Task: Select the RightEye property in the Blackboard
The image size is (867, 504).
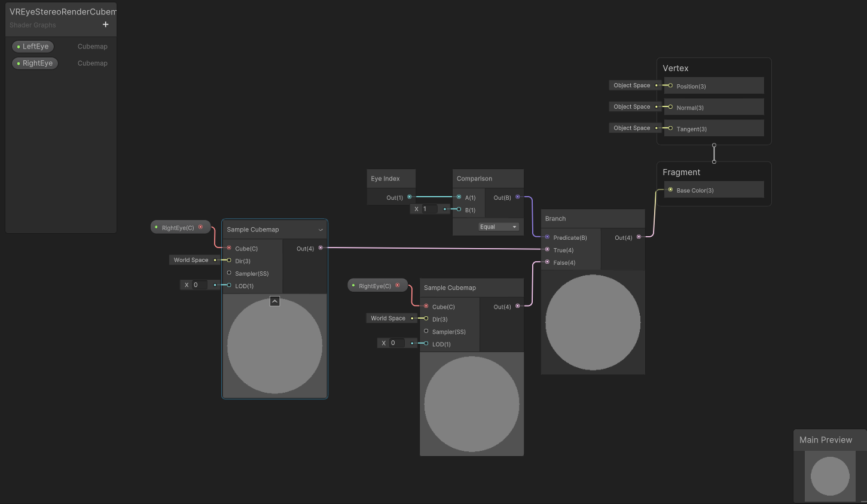Action: coord(35,63)
